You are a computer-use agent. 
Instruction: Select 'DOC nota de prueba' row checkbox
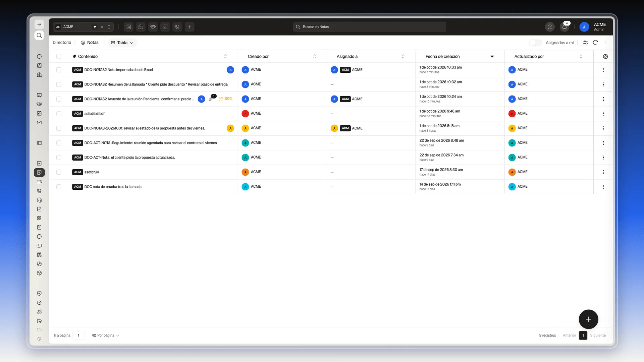point(59,187)
